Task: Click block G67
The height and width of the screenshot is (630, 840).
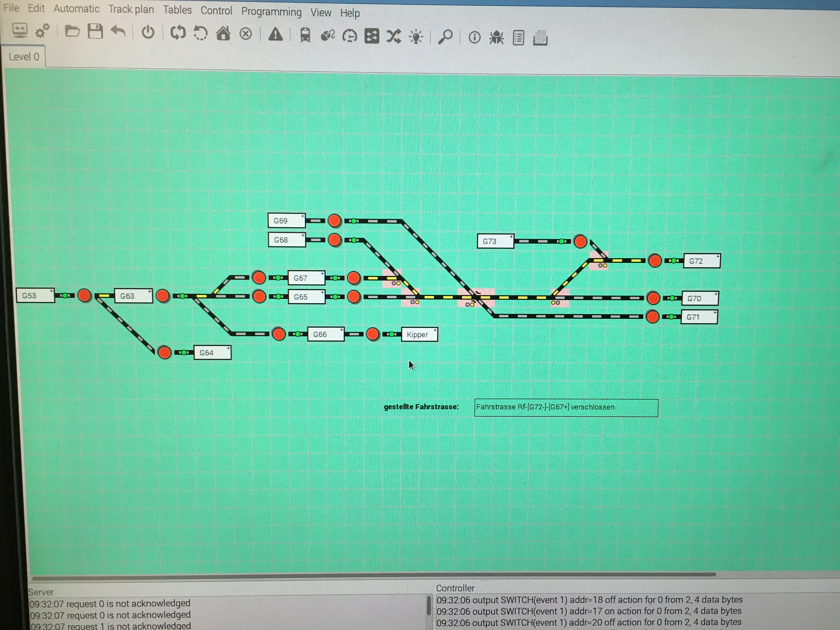Action: (x=306, y=278)
